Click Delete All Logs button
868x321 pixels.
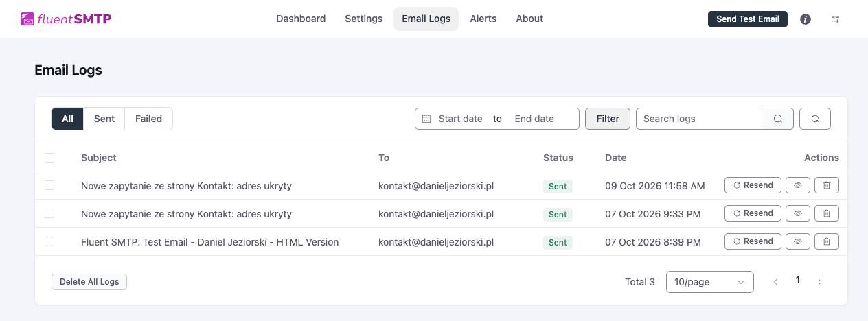coord(89,282)
